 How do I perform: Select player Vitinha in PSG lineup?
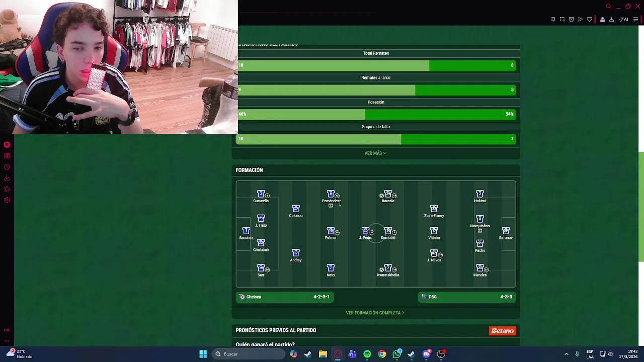[x=434, y=233]
